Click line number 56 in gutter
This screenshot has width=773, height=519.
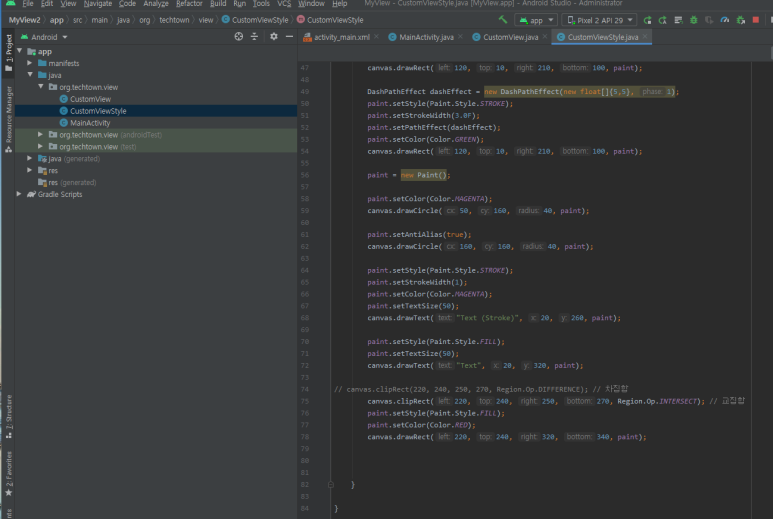pos(305,175)
